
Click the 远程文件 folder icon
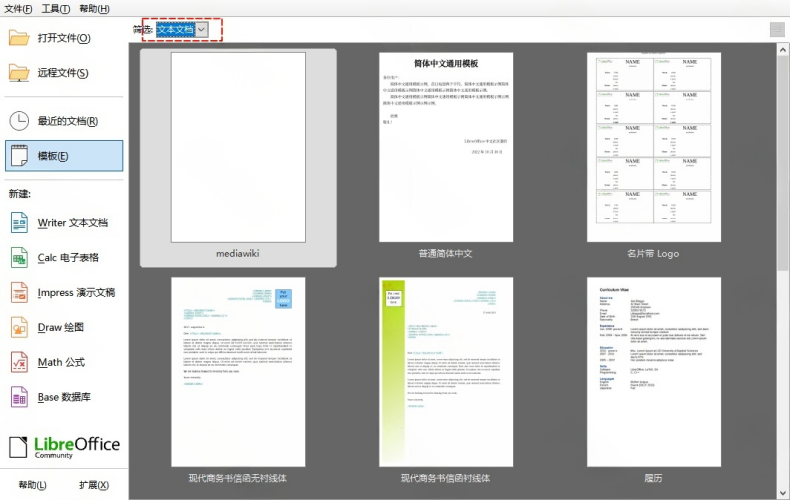pos(20,73)
